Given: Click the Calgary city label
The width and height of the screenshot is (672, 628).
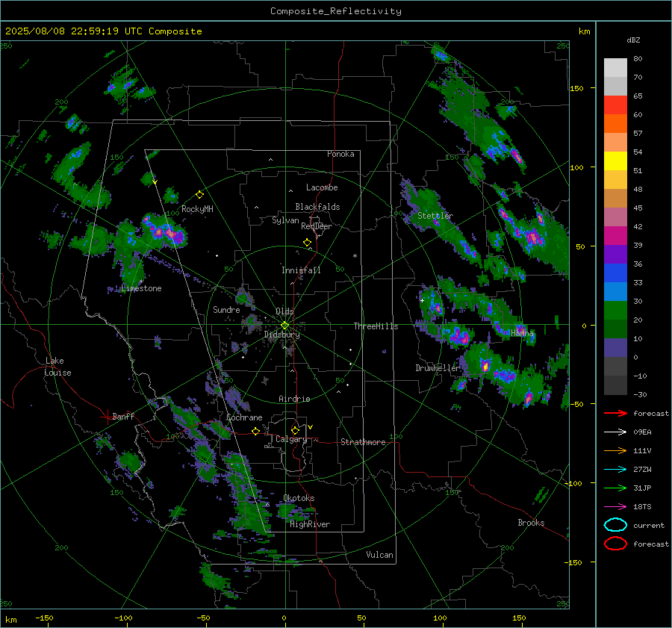Looking at the screenshot, I should pyautogui.click(x=291, y=439).
